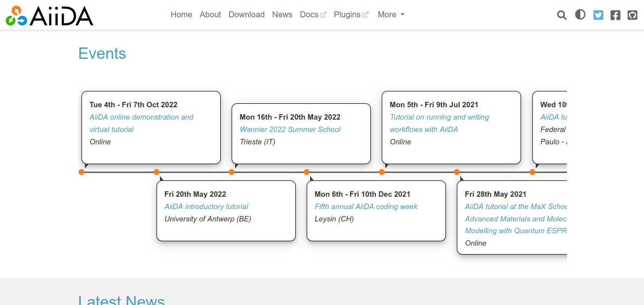Open 'Fifth annual AiiDA coding week' link
644x305 pixels.
click(366, 207)
